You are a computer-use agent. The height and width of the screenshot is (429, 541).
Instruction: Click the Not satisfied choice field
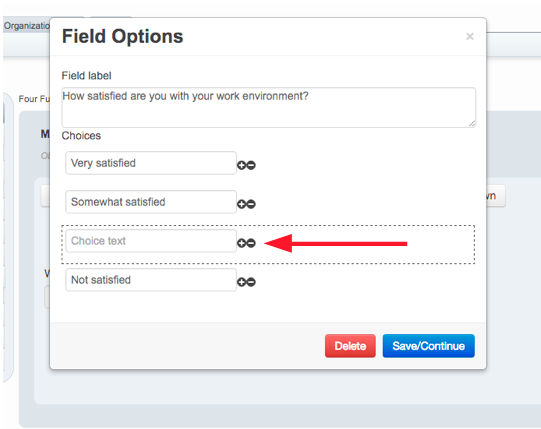(151, 280)
